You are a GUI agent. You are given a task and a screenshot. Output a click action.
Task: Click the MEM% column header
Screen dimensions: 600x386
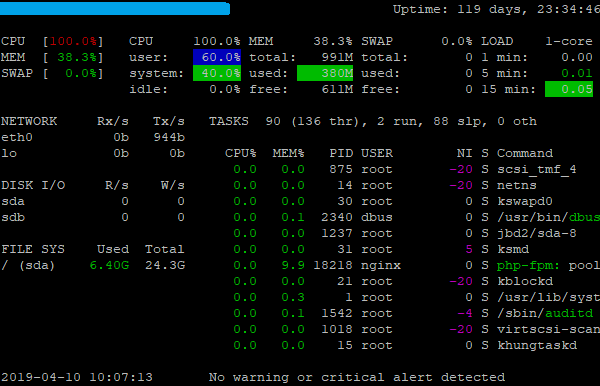pos(289,153)
